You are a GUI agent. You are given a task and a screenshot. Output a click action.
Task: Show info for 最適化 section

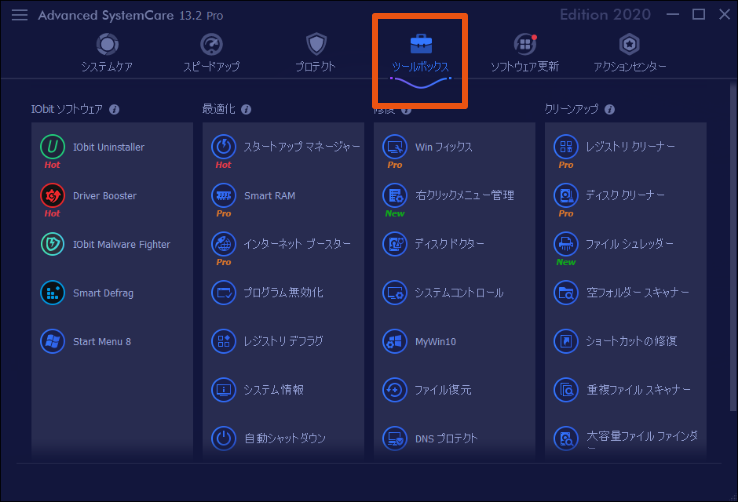coord(246,110)
